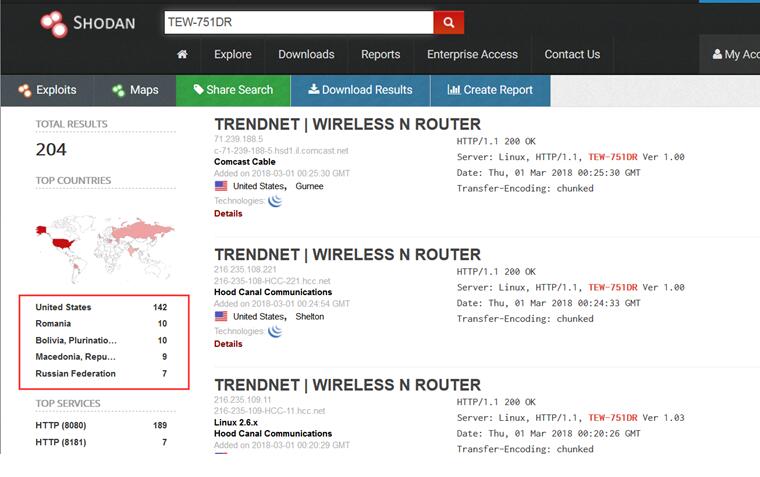Image resolution: width=760 pixels, height=477 pixels.
Task: Click the Create Report button
Action: 490,90
